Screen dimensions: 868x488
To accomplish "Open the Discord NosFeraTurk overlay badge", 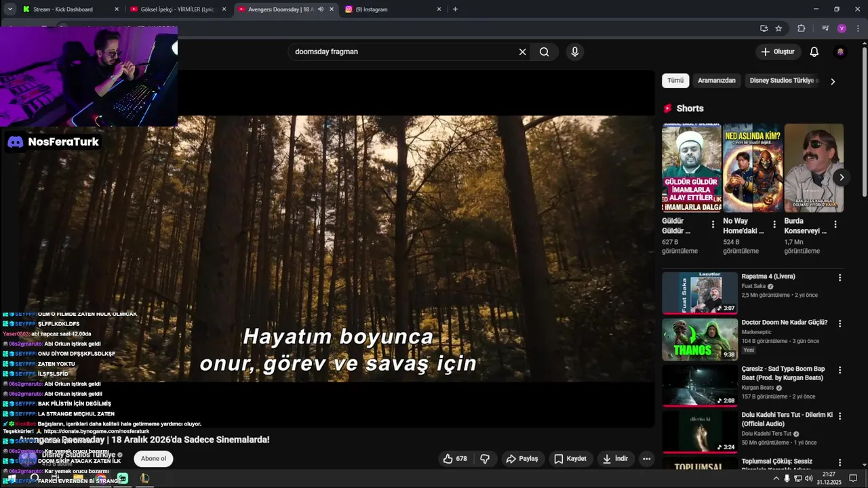I will pos(54,142).
